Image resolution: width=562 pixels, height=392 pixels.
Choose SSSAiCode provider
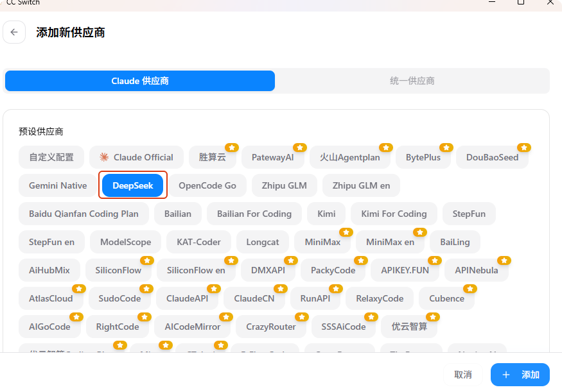344,327
